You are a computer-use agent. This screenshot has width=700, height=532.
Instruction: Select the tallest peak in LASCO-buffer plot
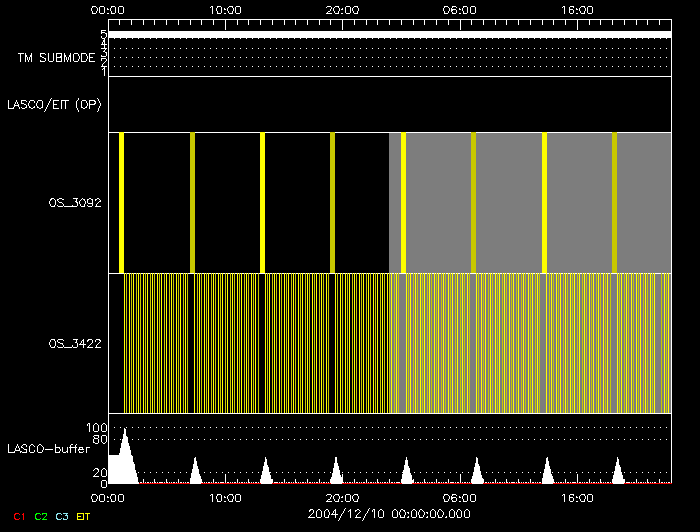click(x=125, y=455)
